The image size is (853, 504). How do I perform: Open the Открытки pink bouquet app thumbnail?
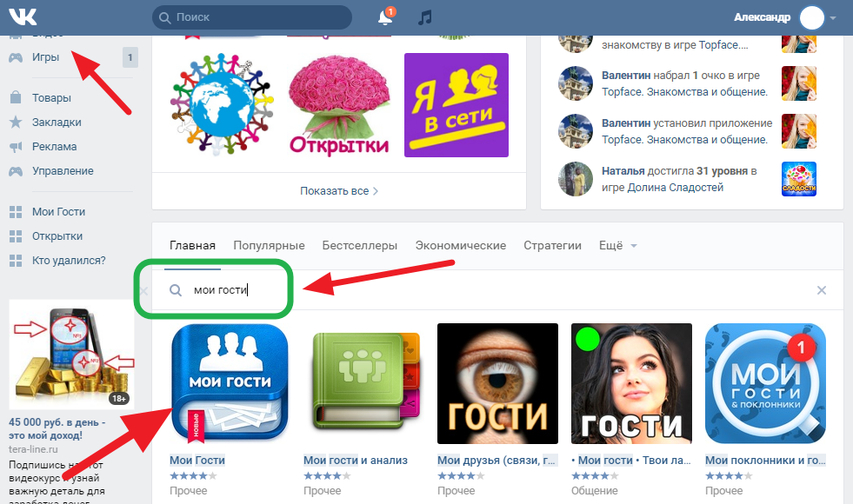[339, 104]
